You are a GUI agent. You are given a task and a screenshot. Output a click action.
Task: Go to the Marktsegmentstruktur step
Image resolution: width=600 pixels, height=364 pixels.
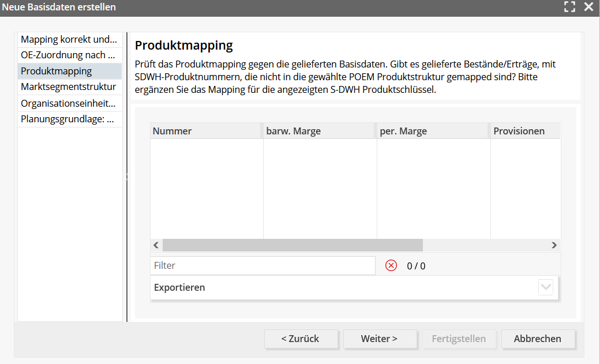[70, 87]
